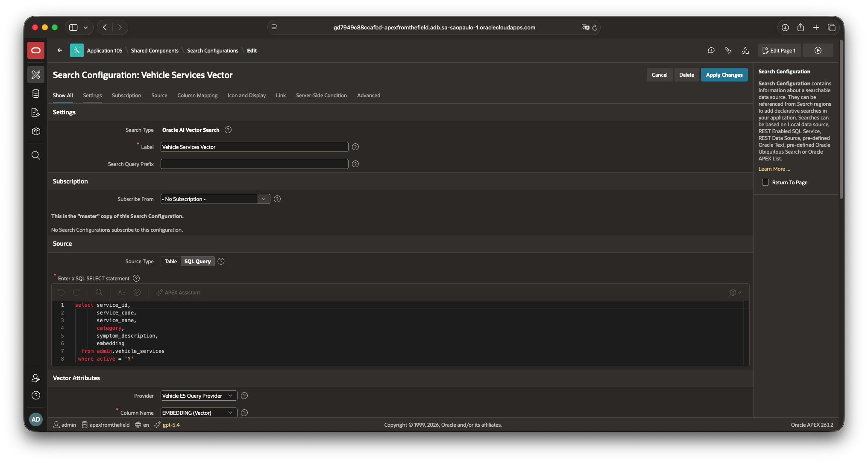Open the APEX Assistant
Screen dimensions: 868x463
pos(178,292)
